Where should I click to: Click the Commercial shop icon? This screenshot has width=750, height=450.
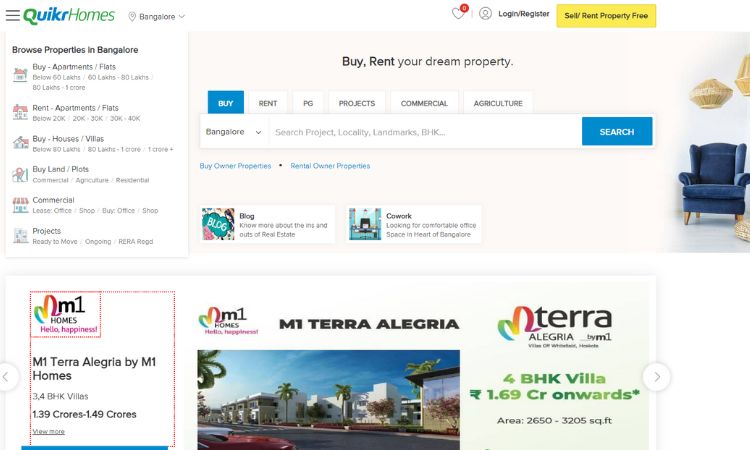(x=20, y=205)
